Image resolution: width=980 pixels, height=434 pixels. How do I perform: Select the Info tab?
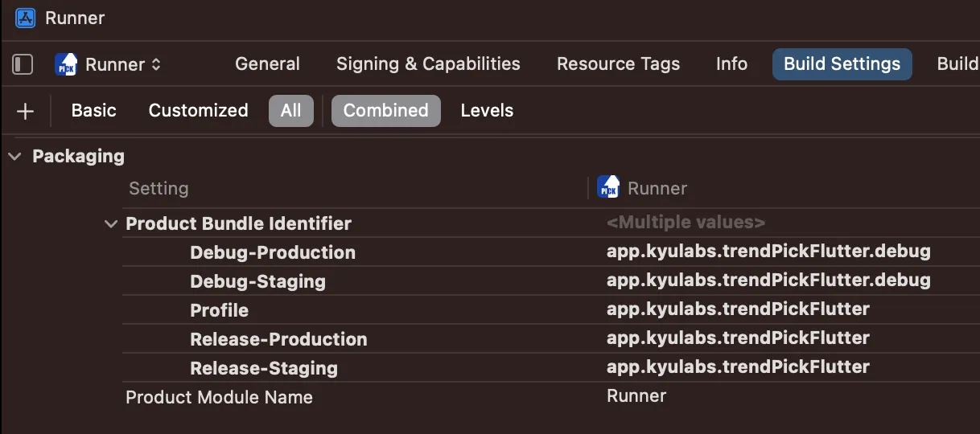click(x=731, y=64)
